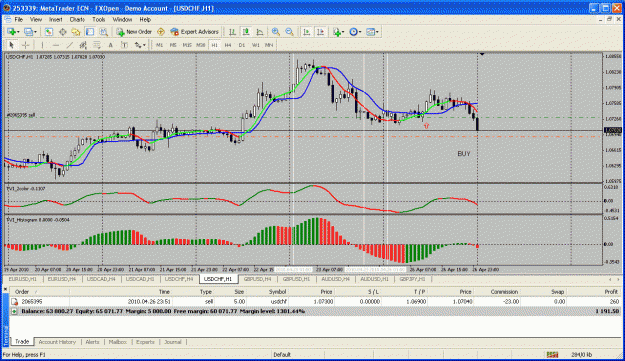Launch the MetaEditor icon
Screen dimensions: 625x361
click(161, 31)
